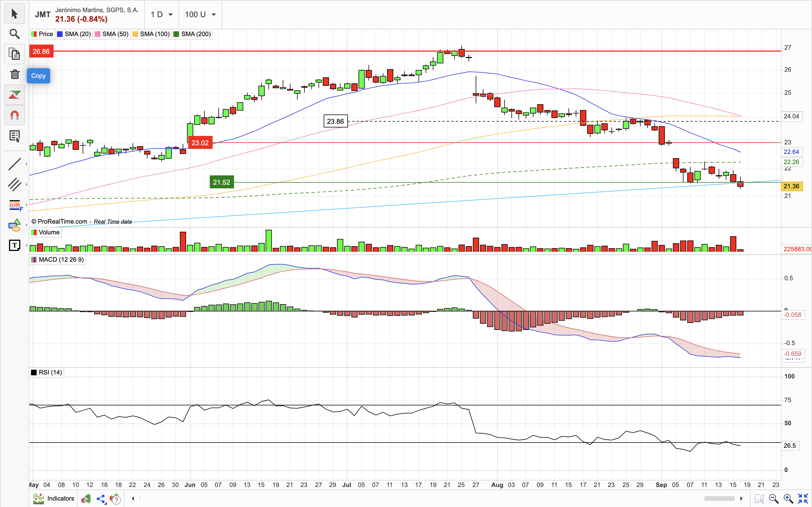Click the SMA (50) legend tab
Viewport: 812px width, 507px height.
[112, 34]
